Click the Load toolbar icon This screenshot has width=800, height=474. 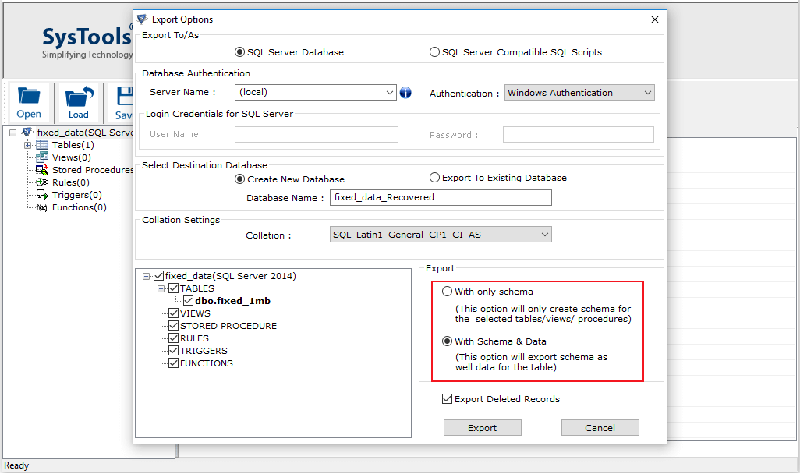pos(79,96)
